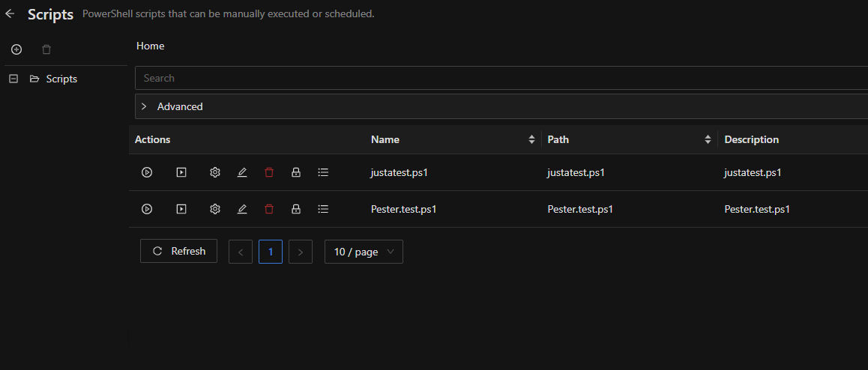Run justatest.ps1 with the circle play icon

tap(147, 172)
